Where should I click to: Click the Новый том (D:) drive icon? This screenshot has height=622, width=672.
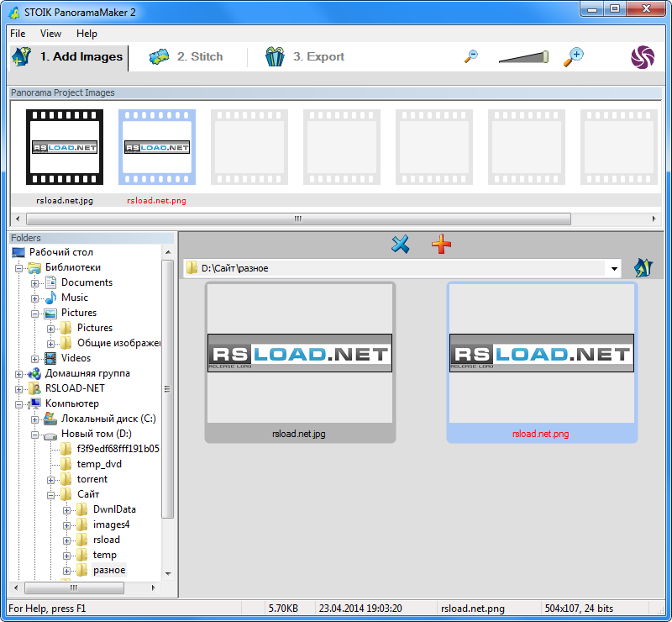tap(50, 435)
